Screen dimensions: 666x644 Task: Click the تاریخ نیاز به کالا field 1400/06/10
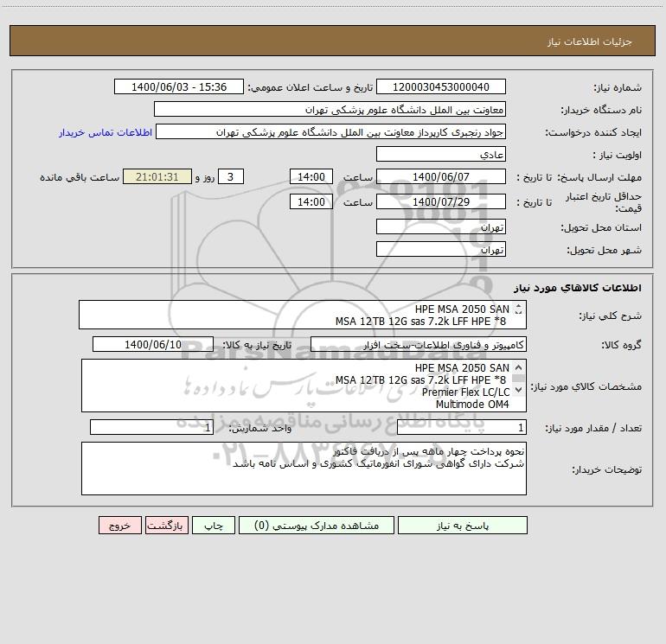click(153, 344)
